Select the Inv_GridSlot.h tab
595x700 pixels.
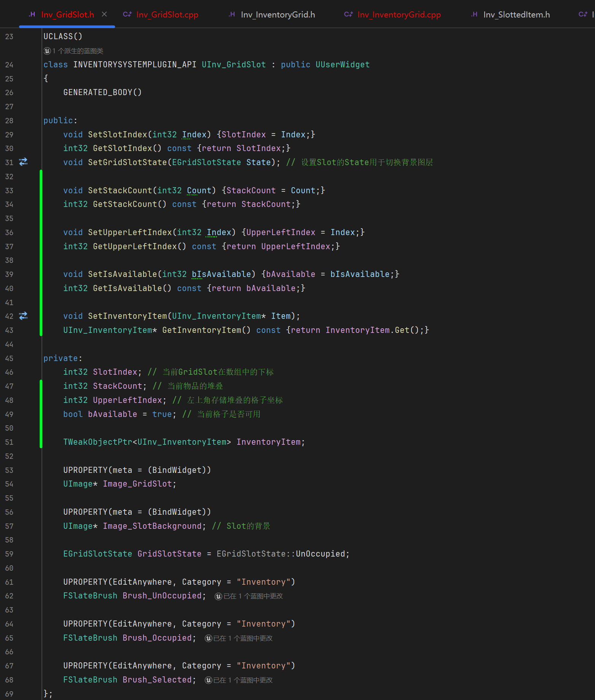point(67,15)
